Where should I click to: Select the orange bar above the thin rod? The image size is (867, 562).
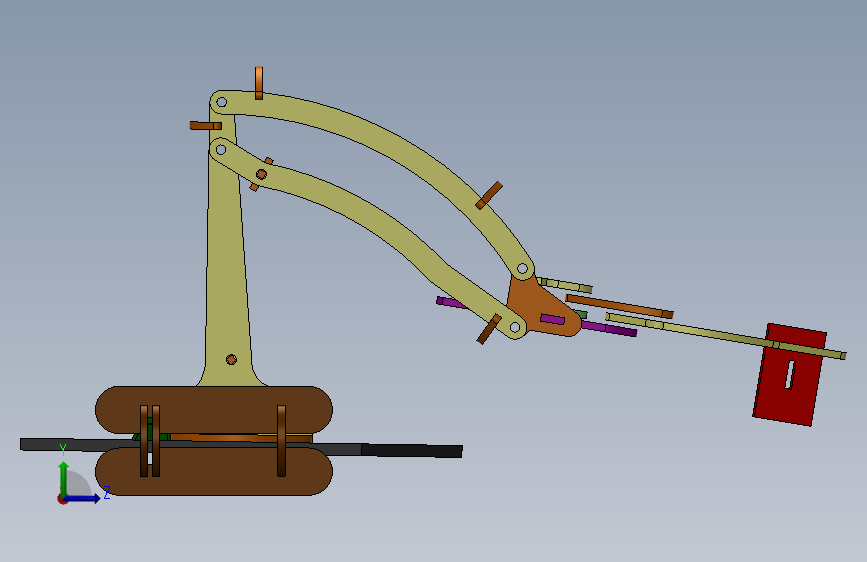619,306
